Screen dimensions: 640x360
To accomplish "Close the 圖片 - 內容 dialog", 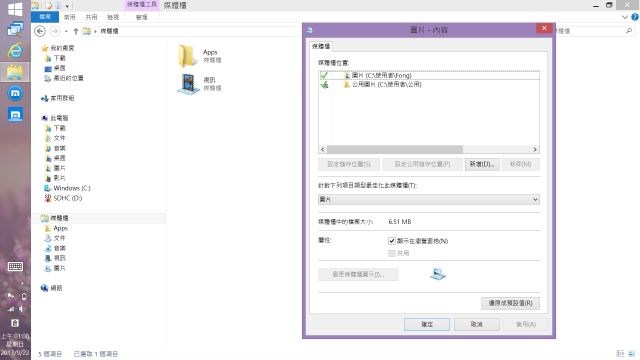I will point(544,28).
